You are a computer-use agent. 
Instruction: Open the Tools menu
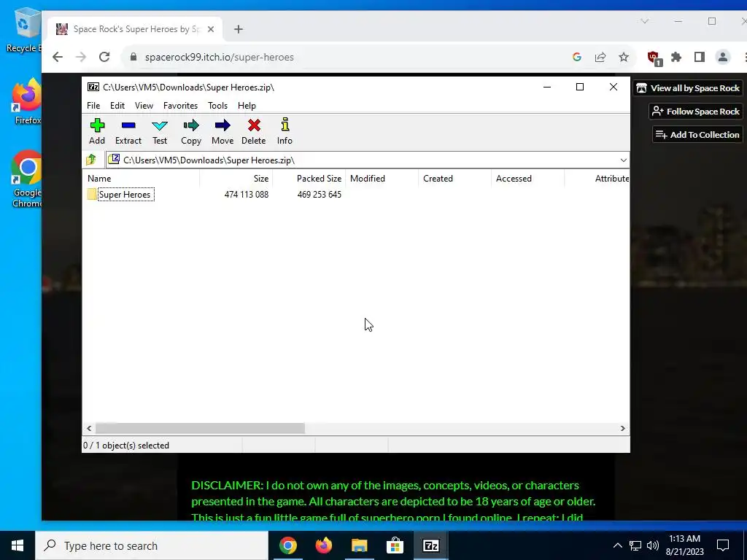[x=217, y=106]
